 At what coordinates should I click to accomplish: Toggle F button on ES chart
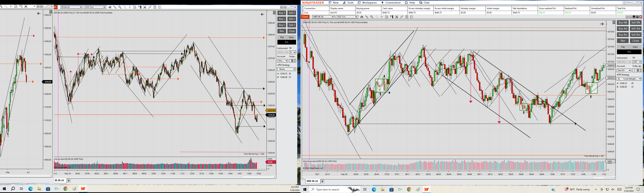click(274, 13)
